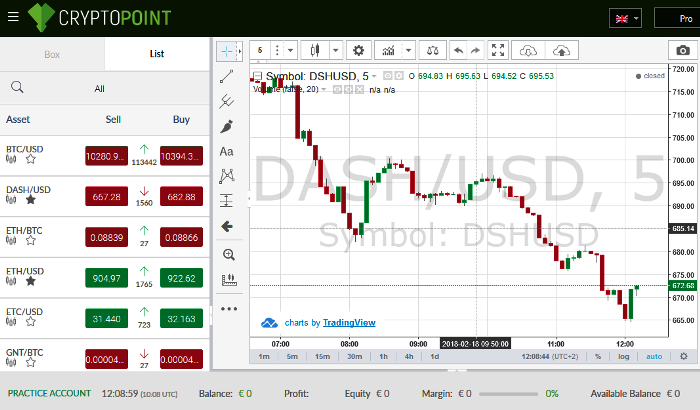Toggle favorite star for ETC/USD
The width and height of the screenshot is (700, 410).
pyautogui.click(x=30, y=322)
